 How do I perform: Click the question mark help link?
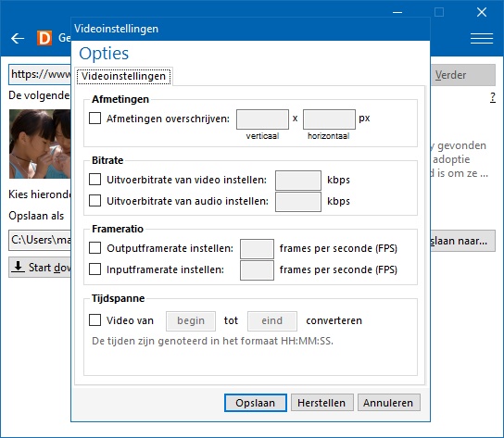[x=493, y=97]
